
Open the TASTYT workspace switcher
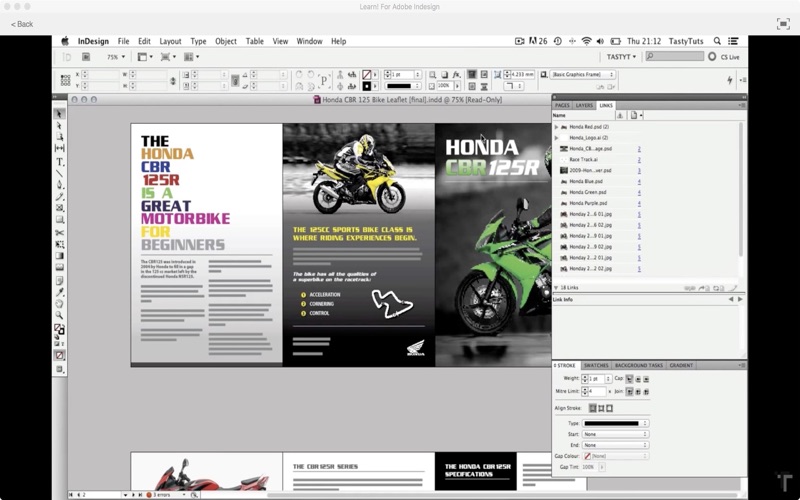click(621, 57)
